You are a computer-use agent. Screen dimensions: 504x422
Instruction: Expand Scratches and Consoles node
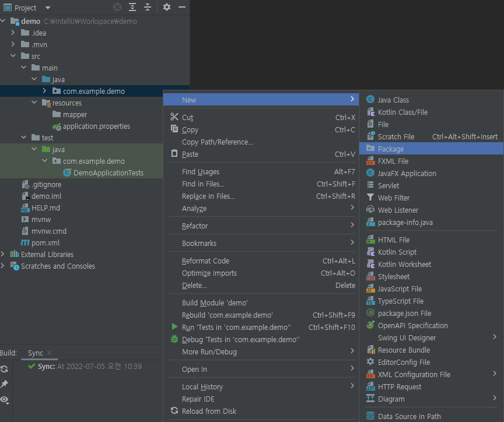tap(2, 266)
